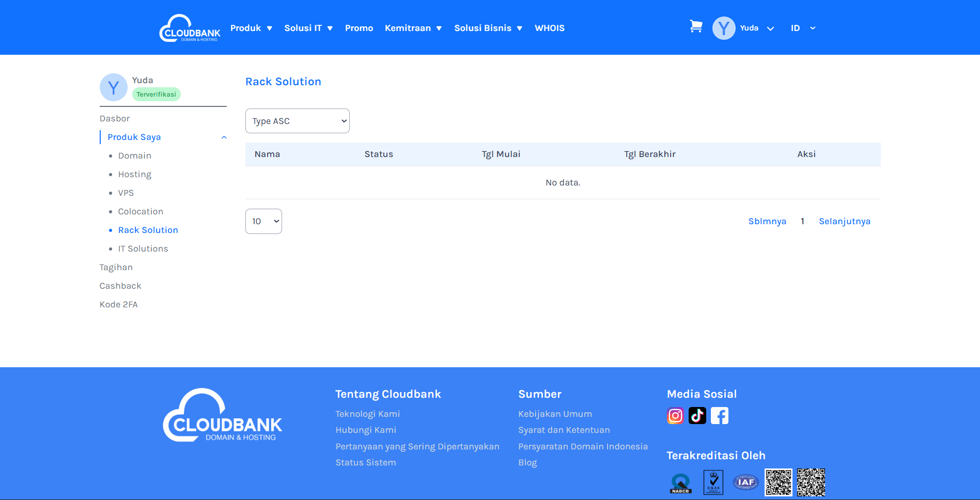Select Hosting in the sidebar
The width and height of the screenshot is (980, 500).
point(135,175)
